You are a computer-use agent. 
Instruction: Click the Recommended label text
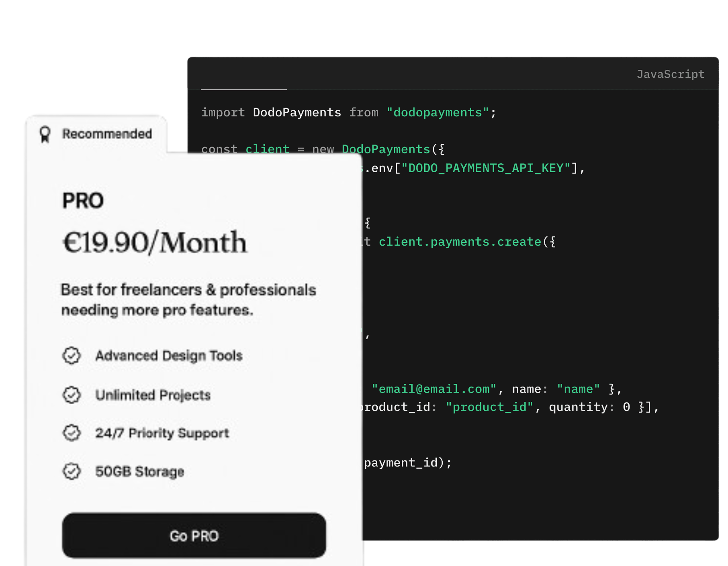pos(107,134)
